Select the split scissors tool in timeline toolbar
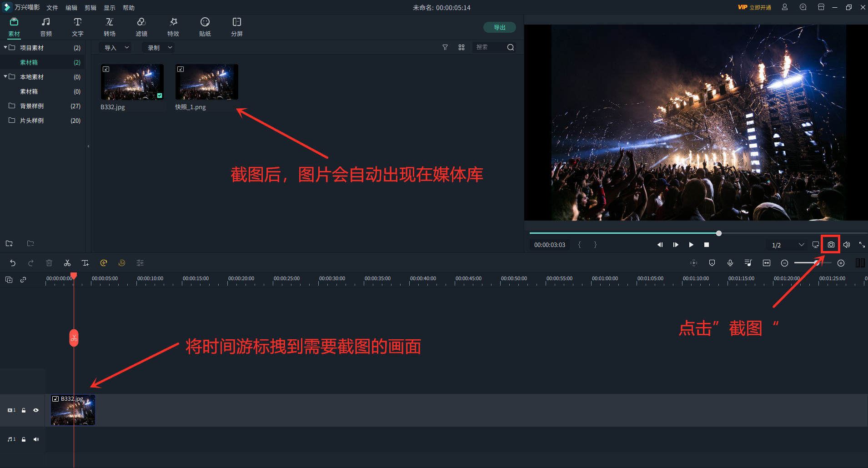Viewport: 868px width, 468px height. [x=67, y=263]
